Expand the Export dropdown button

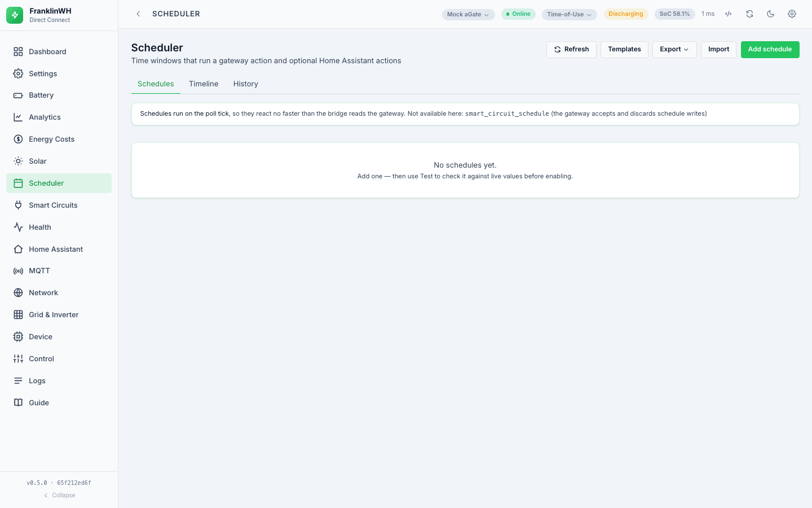point(674,50)
